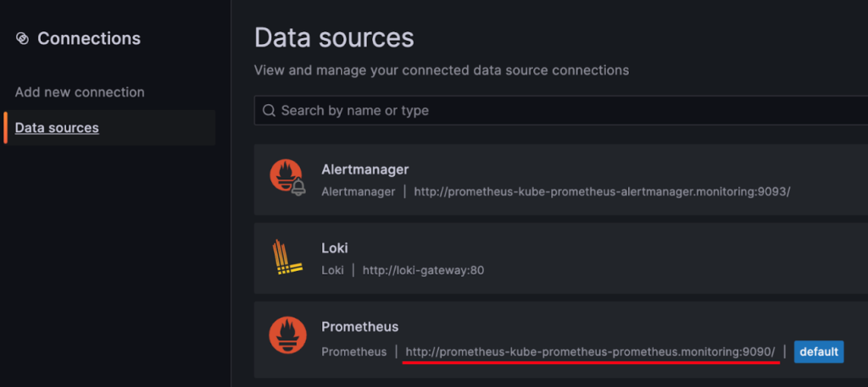Click the Connections sidebar heading
Screen dimensions: 868x387
pos(89,39)
